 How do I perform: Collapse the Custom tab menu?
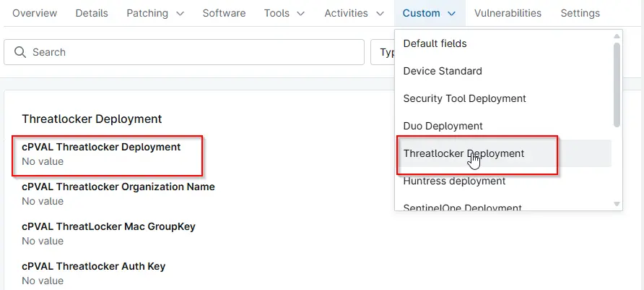(429, 13)
